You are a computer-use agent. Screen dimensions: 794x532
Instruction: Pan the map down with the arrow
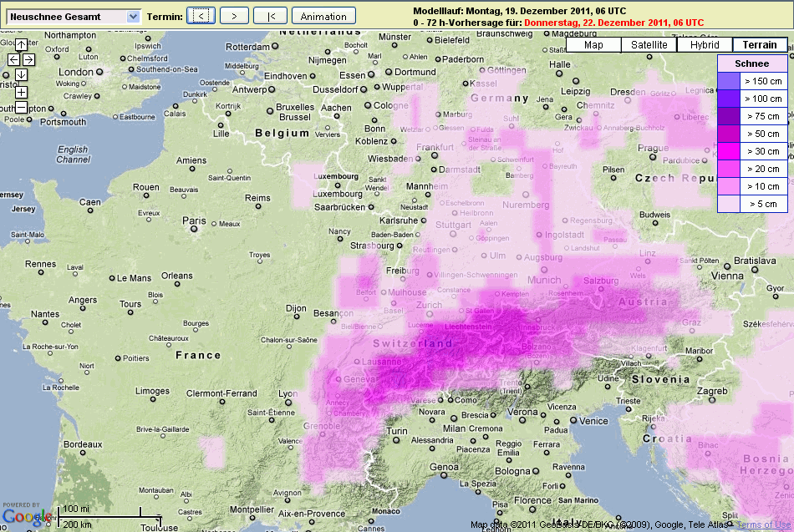tap(21, 75)
